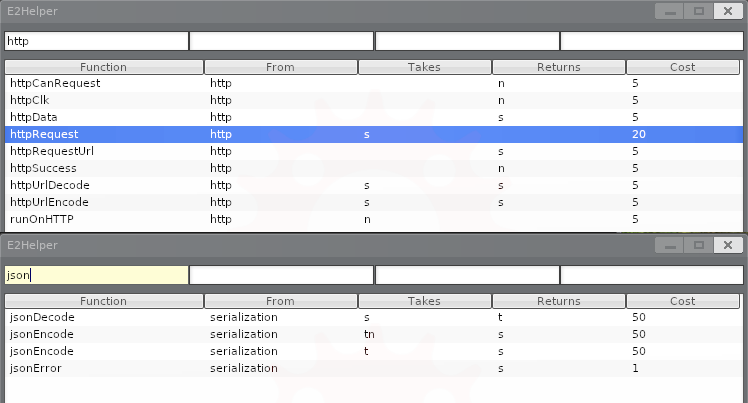Close the top E2Helper window
Image resolution: width=748 pixels, height=403 pixels.
click(x=728, y=11)
